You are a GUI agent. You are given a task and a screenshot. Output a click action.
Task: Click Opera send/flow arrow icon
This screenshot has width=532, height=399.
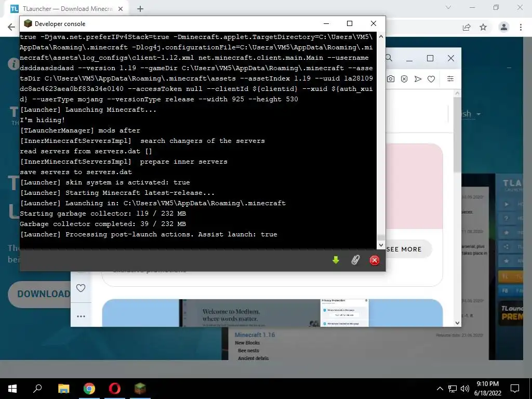click(x=418, y=79)
